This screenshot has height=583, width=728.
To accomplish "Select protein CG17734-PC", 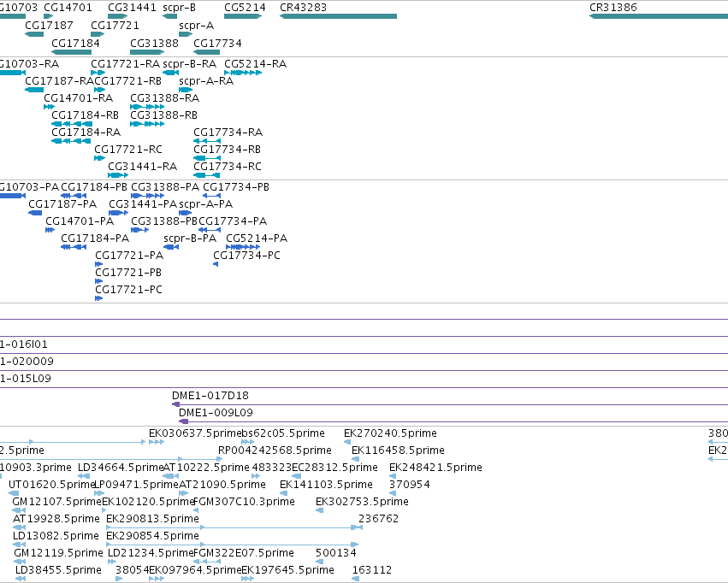I will click(246, 256).
